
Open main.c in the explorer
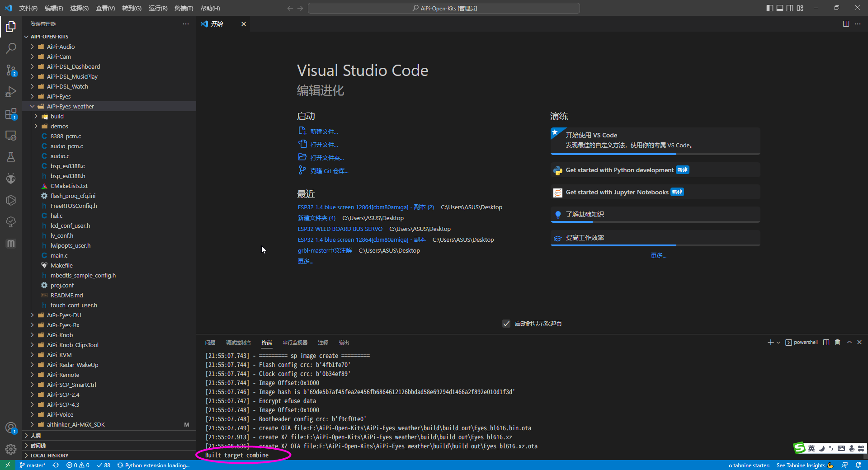pyautogui.click(x=109, y=255)
